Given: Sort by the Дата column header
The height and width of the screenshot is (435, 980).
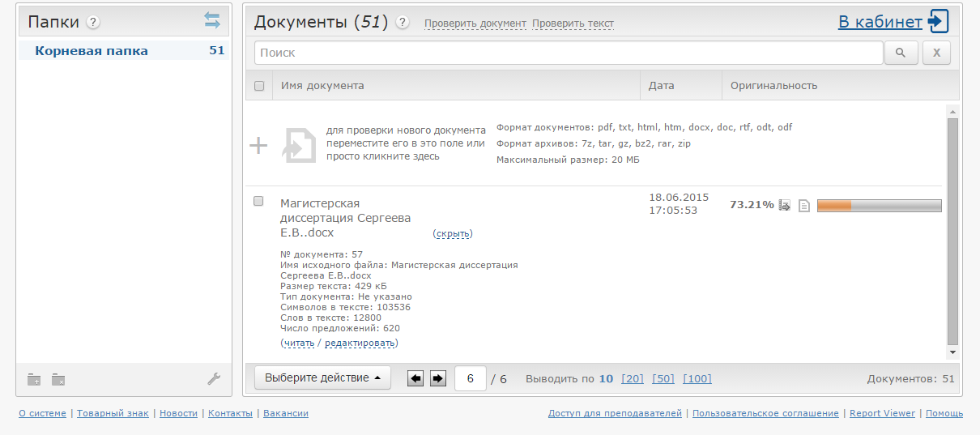Looking at the screenshot, I should (661, 86).
